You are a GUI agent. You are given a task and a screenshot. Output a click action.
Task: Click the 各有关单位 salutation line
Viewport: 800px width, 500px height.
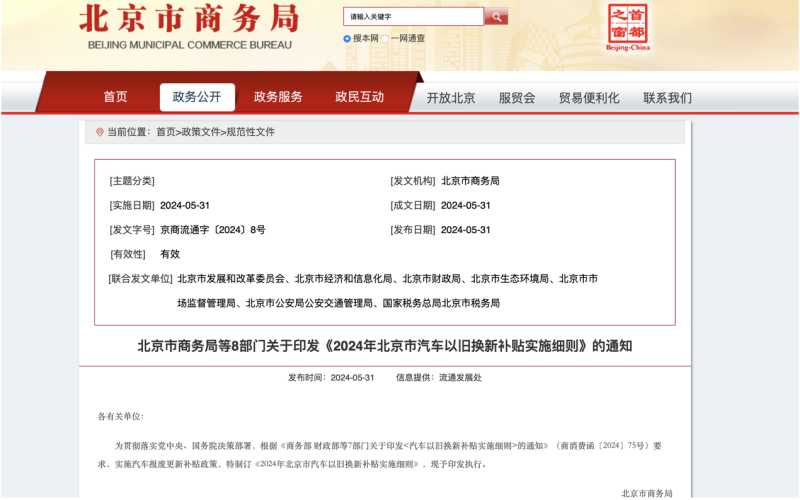[121, 416]
